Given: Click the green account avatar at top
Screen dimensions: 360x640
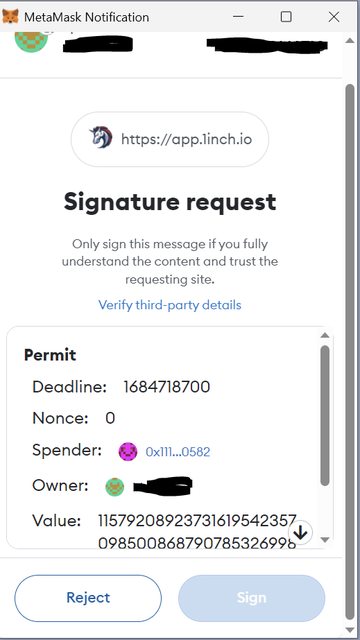Looking at the screenshot, I should click(31, 41).
